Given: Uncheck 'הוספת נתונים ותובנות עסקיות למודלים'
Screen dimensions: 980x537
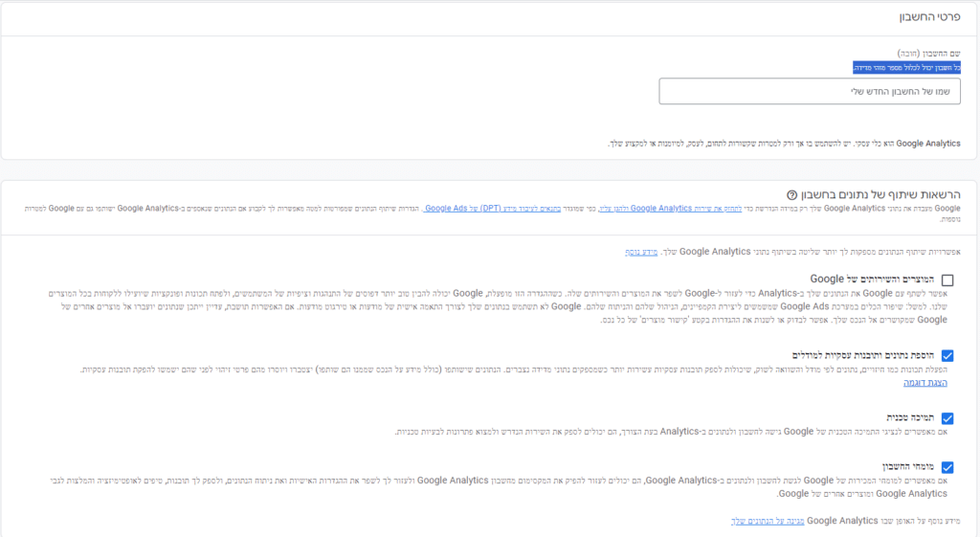Looking at the screenshot, I should coord(947,356).
